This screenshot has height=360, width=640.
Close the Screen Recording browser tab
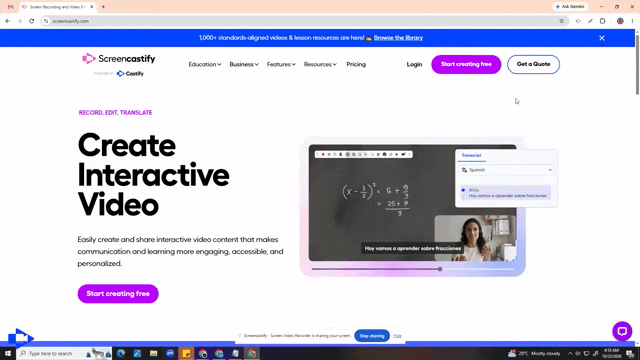click(x=91, y=7)
